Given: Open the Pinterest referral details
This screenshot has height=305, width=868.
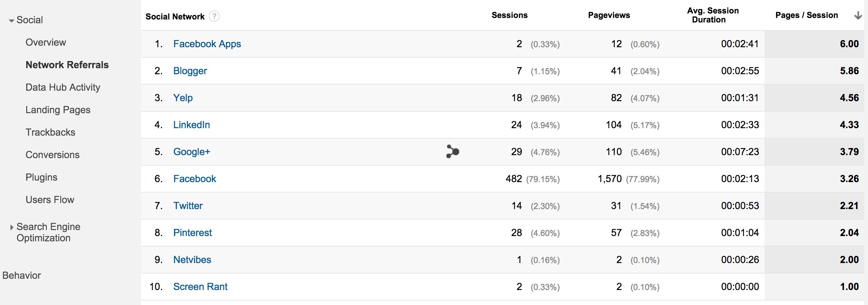Looking at the screenshot, I should pyautogui.click(x=192, y=232).
